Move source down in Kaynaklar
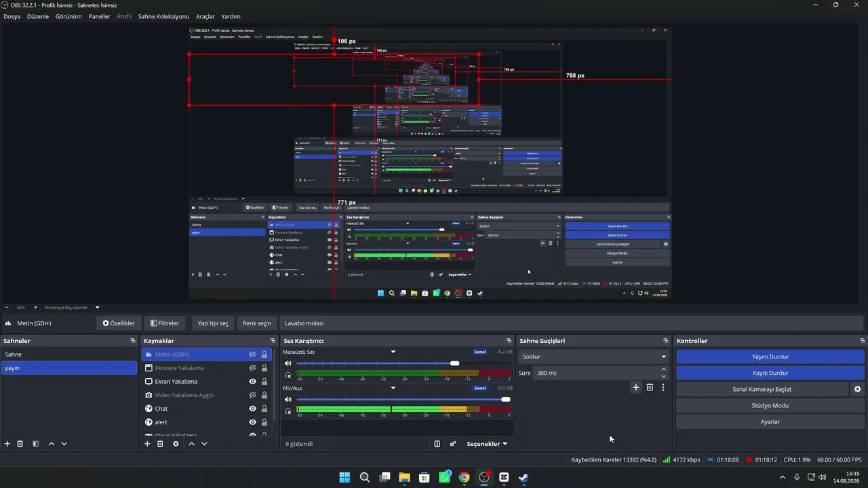This screenshot has width=868, height=488. (x=204, y=444)
